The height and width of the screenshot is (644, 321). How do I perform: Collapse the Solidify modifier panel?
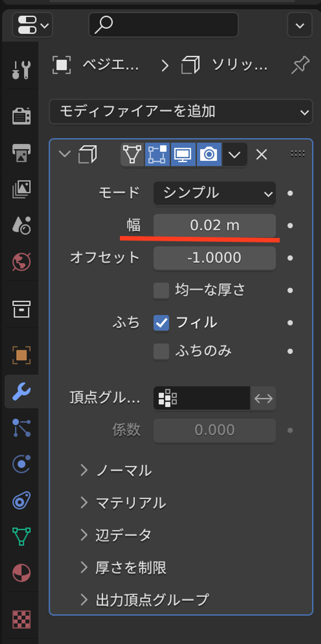[65, 154]
